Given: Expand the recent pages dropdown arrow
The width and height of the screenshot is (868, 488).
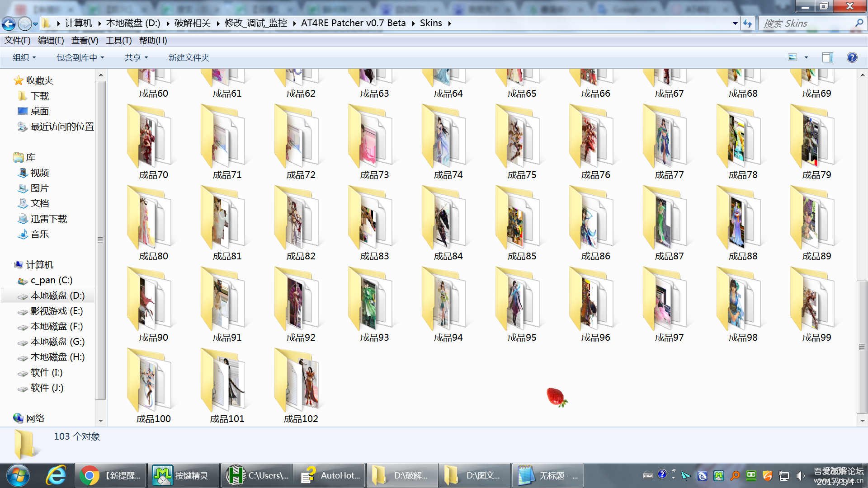Looking at the screenshot, I should click(x=35, y=24).
